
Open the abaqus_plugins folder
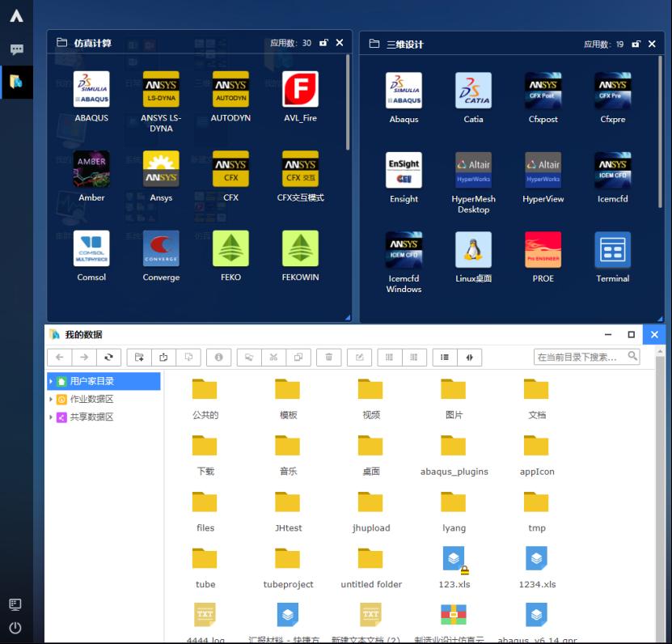(454, 455)
